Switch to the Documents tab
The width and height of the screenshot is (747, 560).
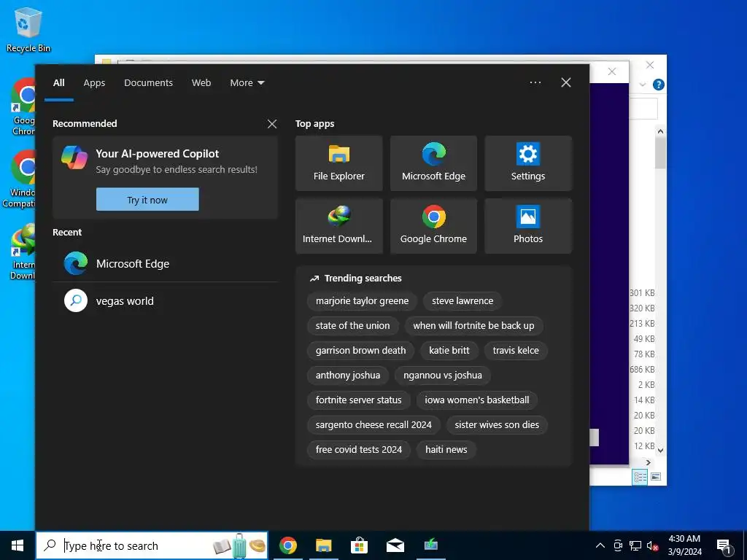(x=149, y=83)
